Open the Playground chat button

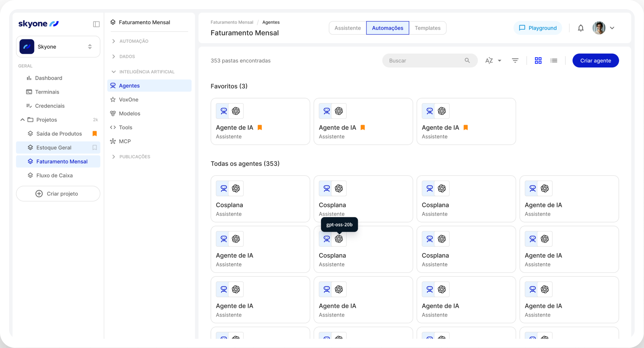pos(538,28)
